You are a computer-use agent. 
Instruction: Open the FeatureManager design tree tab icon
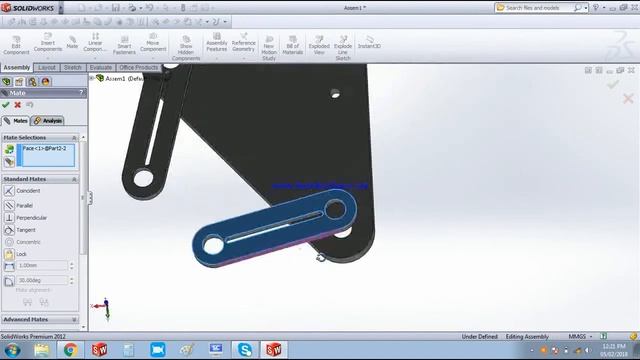[x=6, y=82]
